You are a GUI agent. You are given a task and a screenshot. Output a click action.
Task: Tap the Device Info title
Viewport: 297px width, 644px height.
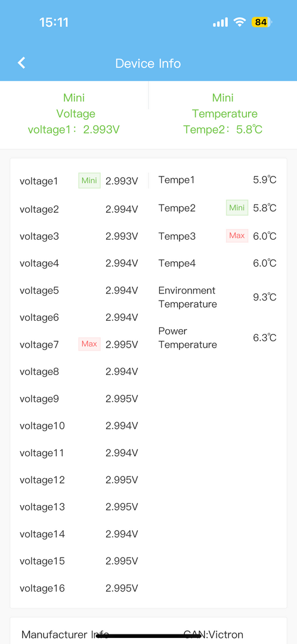coord(148,63)
